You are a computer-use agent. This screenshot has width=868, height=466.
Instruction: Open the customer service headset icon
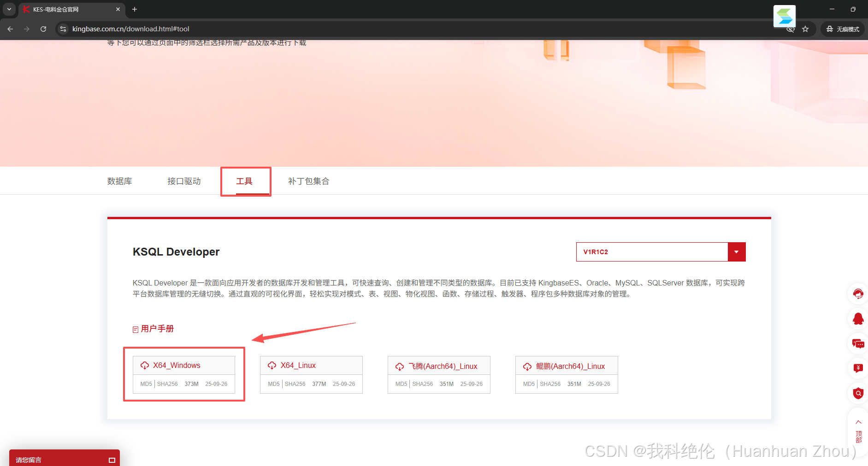858,294
